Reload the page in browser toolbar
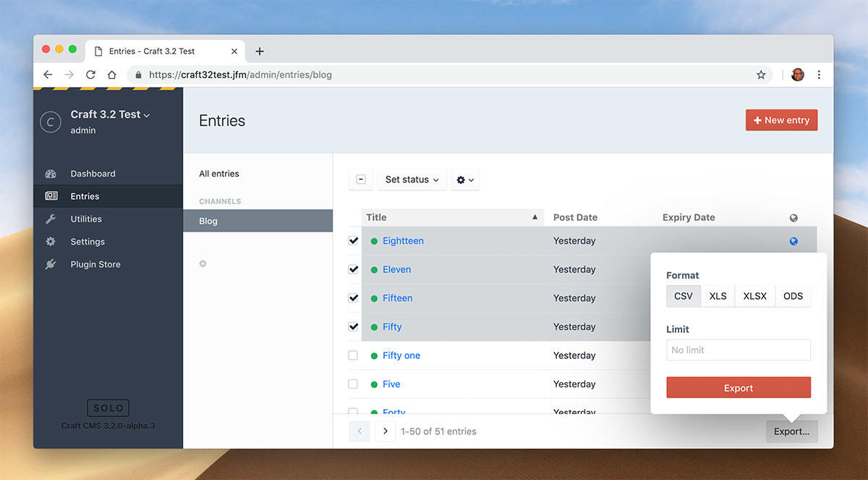The width and height of the screenshot is (868, 480). point(90,75)
